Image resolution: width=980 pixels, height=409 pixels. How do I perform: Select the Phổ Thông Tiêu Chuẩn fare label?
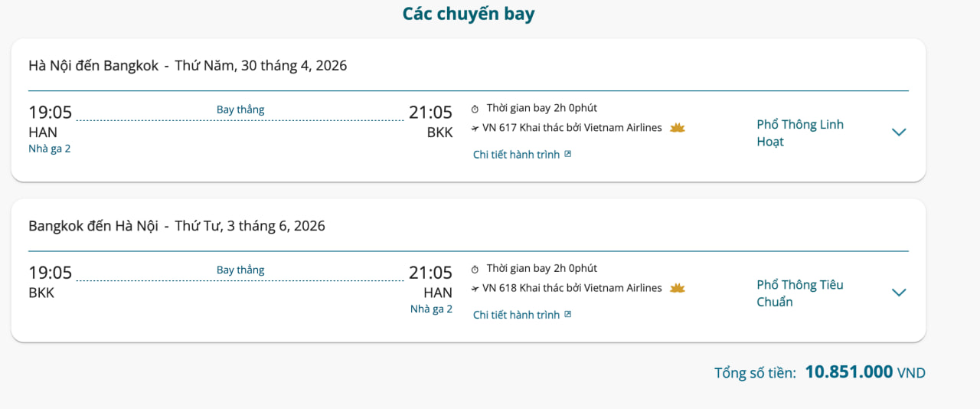pyautogui.click(x=800, y=293)
